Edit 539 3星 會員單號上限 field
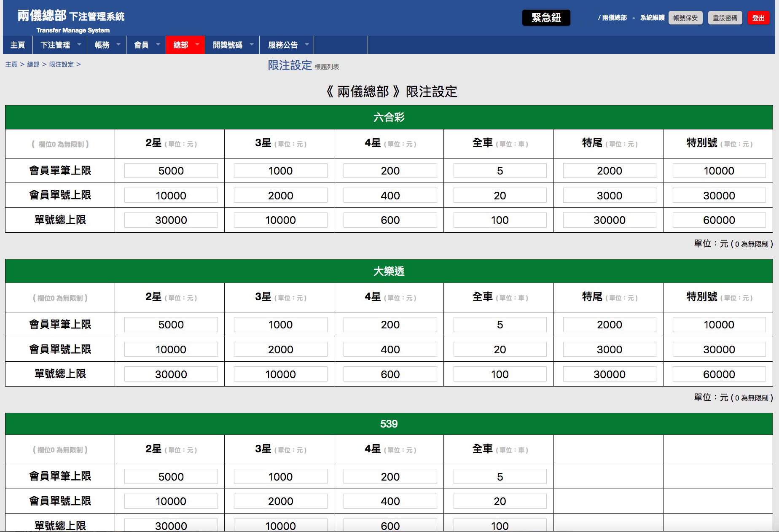This screenshot has height=532, width=779. point(280,501)
